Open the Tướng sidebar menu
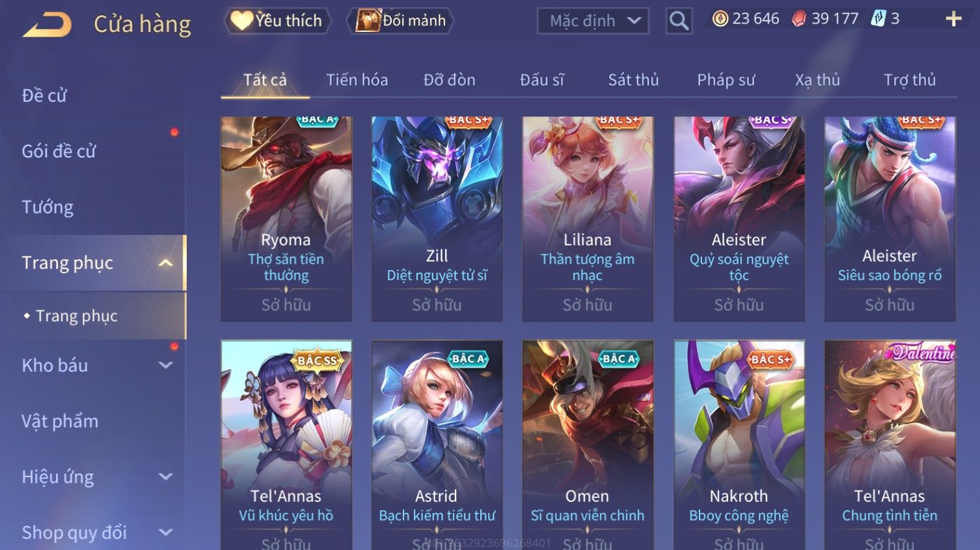 pos(48,207)
